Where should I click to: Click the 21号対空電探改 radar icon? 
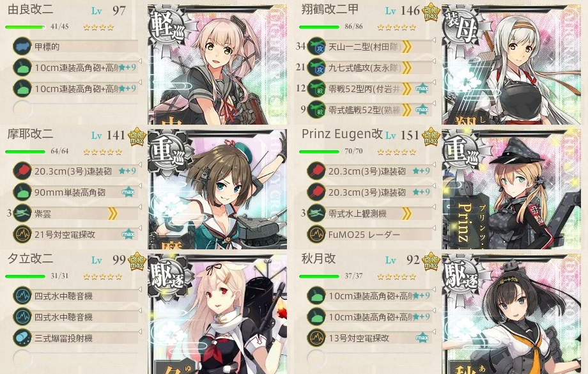click(x=22, y=235)
